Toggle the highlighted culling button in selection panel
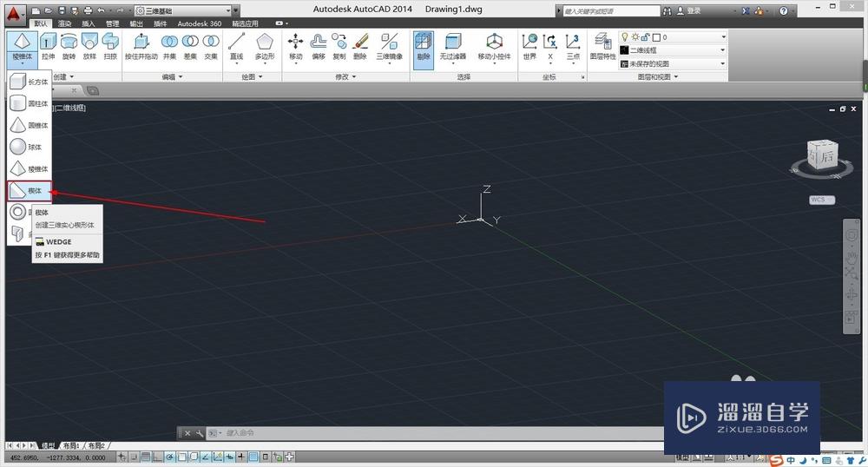This screenshot has width=868, height=467. pos(424,49)
